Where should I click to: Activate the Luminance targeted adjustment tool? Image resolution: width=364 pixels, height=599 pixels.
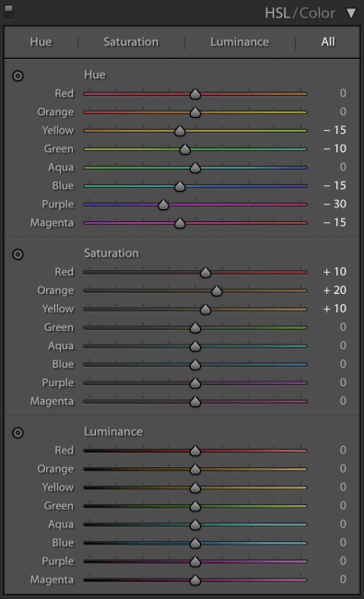(18, 432)
